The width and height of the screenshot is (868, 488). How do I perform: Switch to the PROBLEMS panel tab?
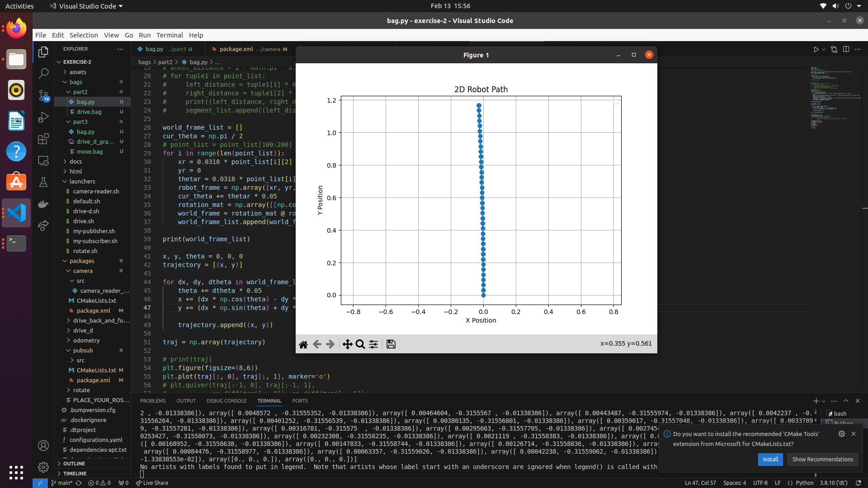pyautogui.click(x=153, y=401)
